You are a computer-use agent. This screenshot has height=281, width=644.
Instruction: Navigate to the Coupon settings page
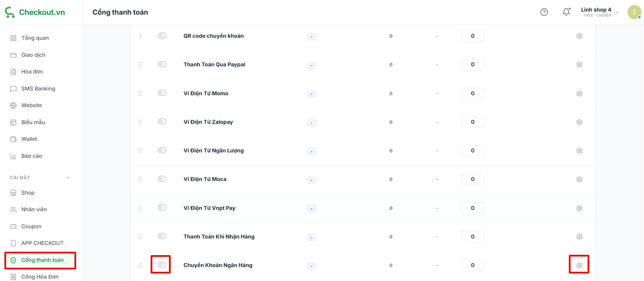[31, 227]
